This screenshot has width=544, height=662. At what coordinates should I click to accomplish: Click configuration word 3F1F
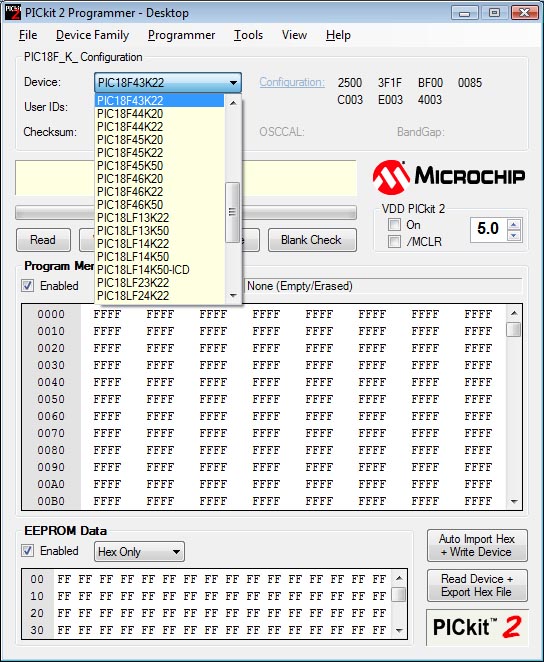(x=390, y=83)
